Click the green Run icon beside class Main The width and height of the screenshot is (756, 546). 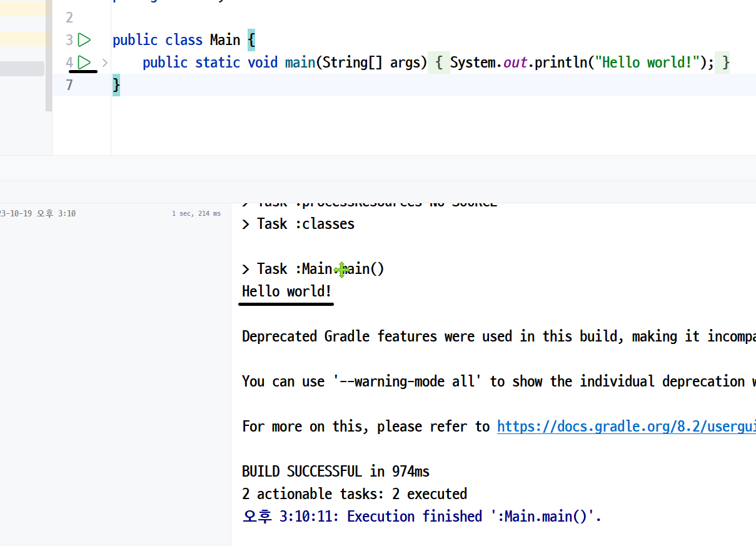click(x=84, y=40)
